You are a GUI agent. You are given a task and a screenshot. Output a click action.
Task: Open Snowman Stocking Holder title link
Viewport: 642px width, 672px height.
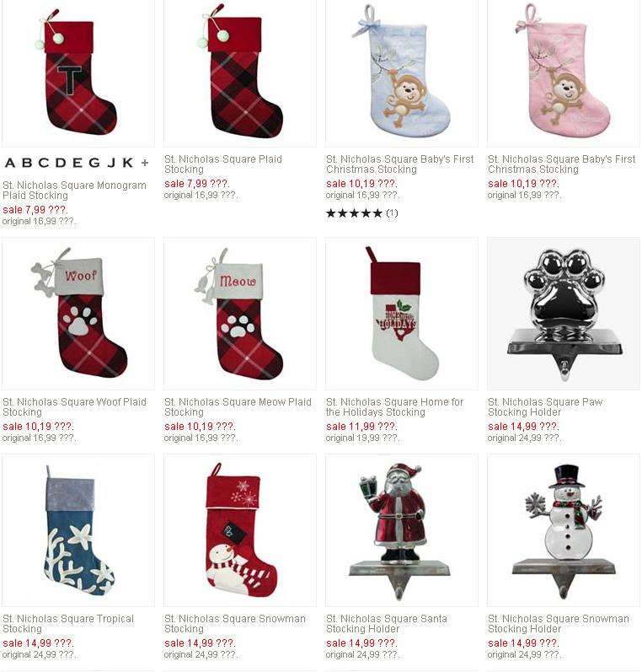[559, 624]
